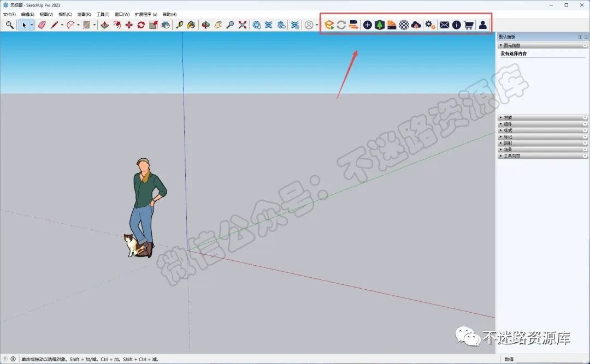Click the Enscape live updates sync icon
Viewport: 590px width, 364px height.
pyautogui.click(x=341, y=25)
